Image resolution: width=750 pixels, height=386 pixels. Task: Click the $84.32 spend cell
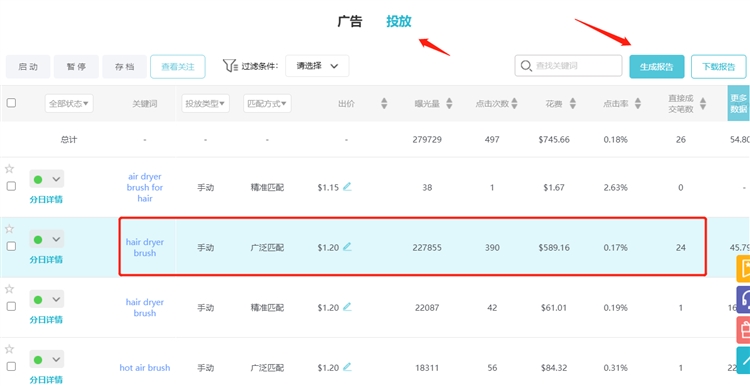pyautogui.click(x=554, y=368)
